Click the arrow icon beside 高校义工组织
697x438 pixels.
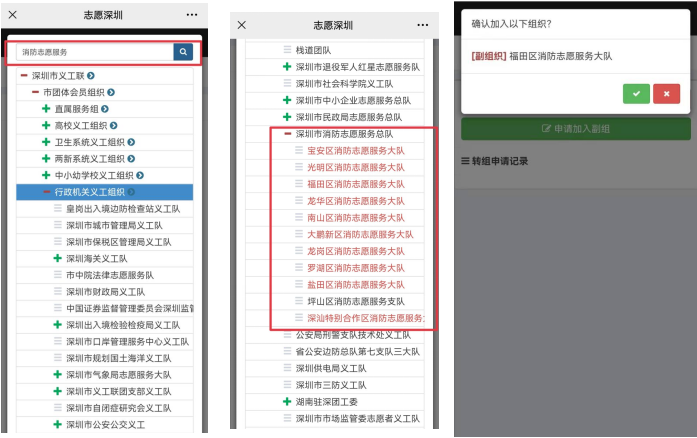116,125
